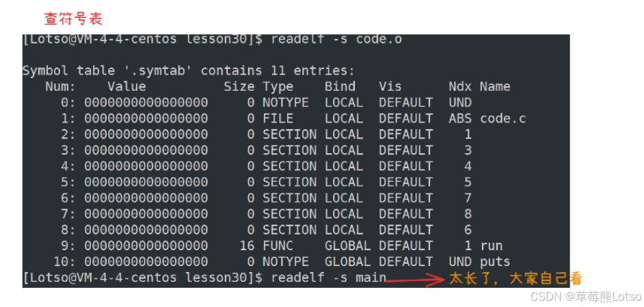This screenshot has width=644, height=307.
Task: Click the Value column header
Action: pyautogui.click(x=126, y=87)
